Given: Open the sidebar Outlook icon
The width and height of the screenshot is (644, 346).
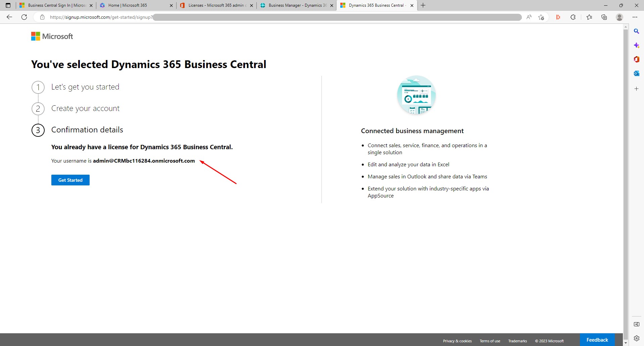Looking at the screenshot, I should [x=636, y=73].
